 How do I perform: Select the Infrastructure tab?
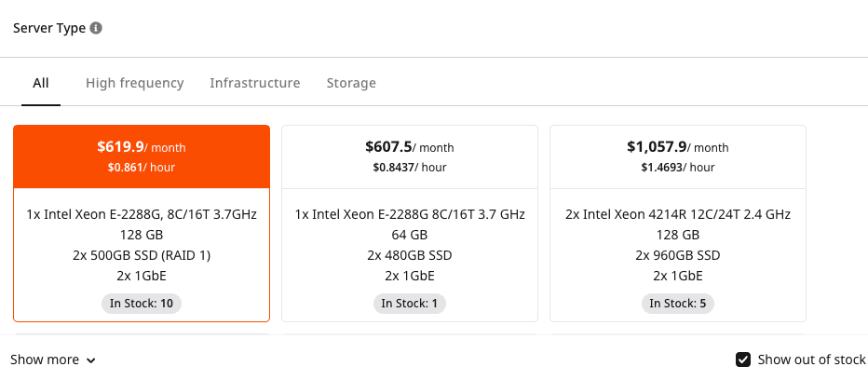[x=255, y=83]
